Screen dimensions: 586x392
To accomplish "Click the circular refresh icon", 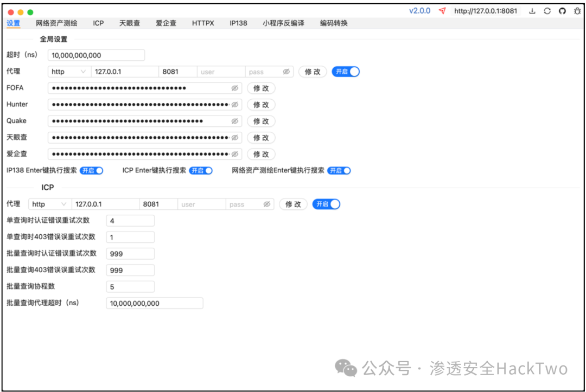I will [547, 11].
